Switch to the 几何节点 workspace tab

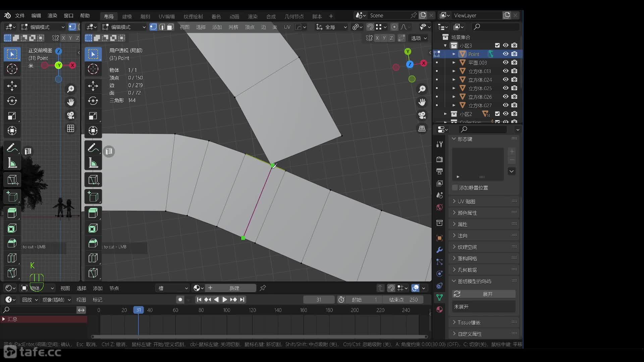coord(294,16)
